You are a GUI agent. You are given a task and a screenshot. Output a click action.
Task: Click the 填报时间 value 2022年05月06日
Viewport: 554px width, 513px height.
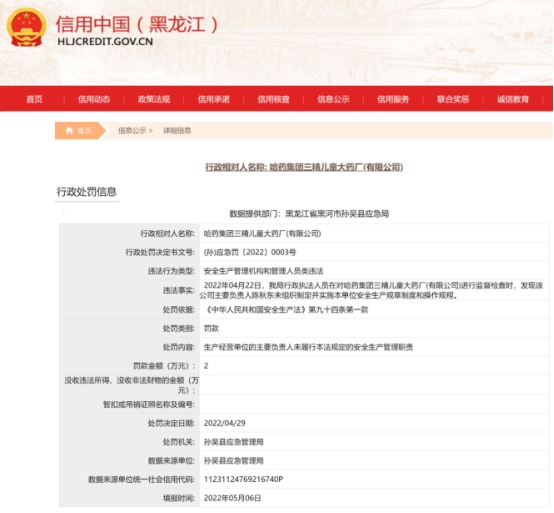pyautogui.click(x=232, y=498)
